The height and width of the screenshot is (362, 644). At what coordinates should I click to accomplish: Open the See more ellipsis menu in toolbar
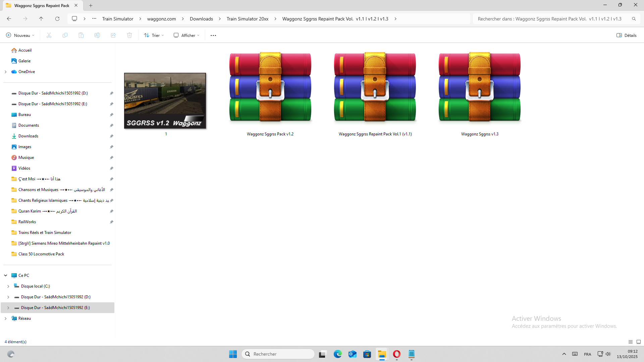(x=213, y=35)
